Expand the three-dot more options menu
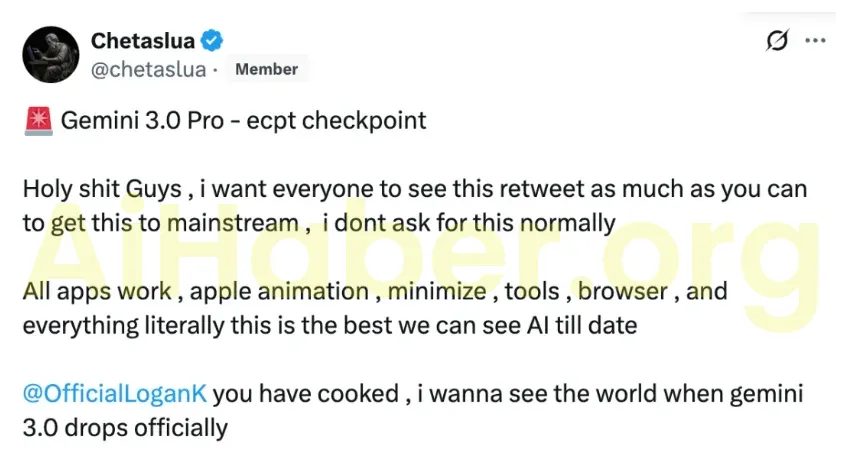Viewport: 844px width, 455px height. pos(815,41)
